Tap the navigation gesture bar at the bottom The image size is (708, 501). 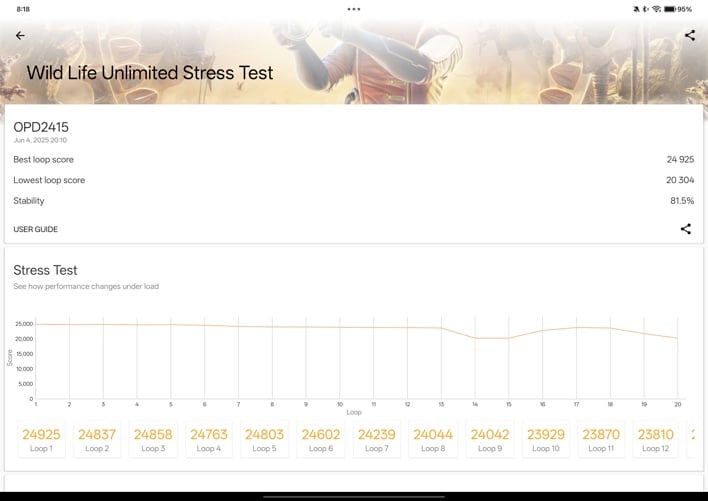[354, 495]
